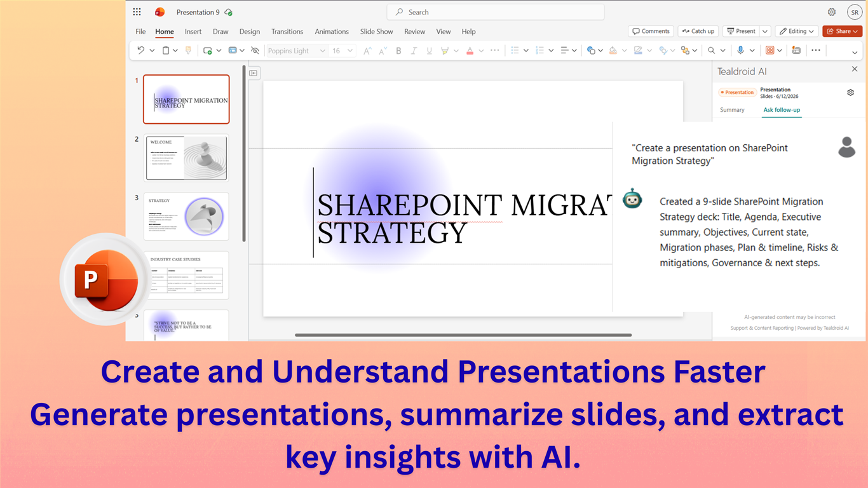Select the Format Painter brush icon
The width and height of the screenshot is (868, 488).
click(x=188, y=50)
